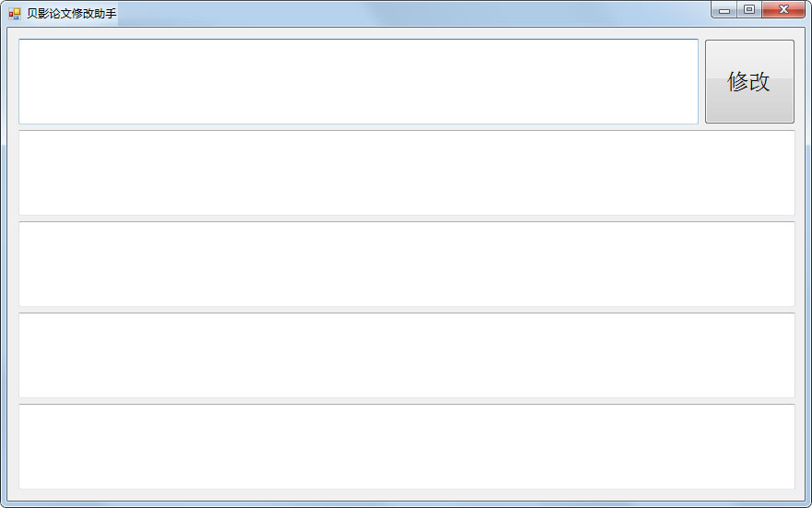Screen dimensions: 812x508
Task: Minimize the 贝影论文修改助手 window
Action: point(724,10)
